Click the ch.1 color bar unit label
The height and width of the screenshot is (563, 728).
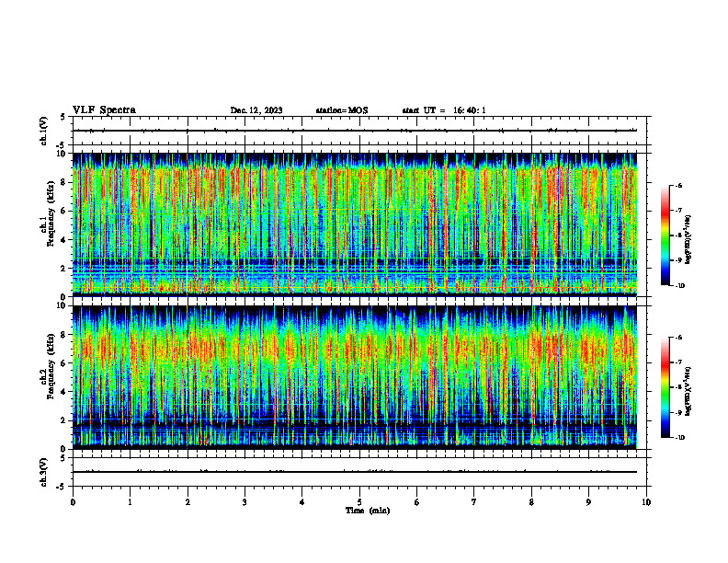click(688, 240)
